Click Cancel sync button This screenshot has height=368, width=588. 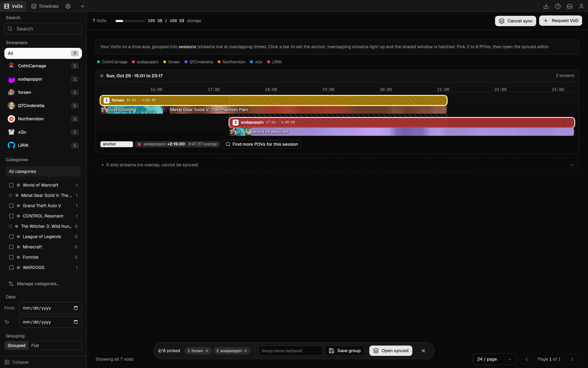(515, 21)
